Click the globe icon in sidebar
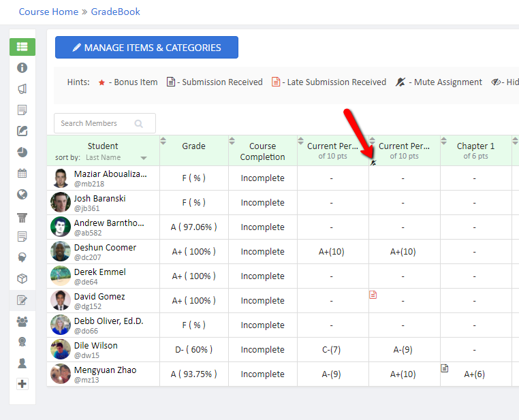 point(22,195)
